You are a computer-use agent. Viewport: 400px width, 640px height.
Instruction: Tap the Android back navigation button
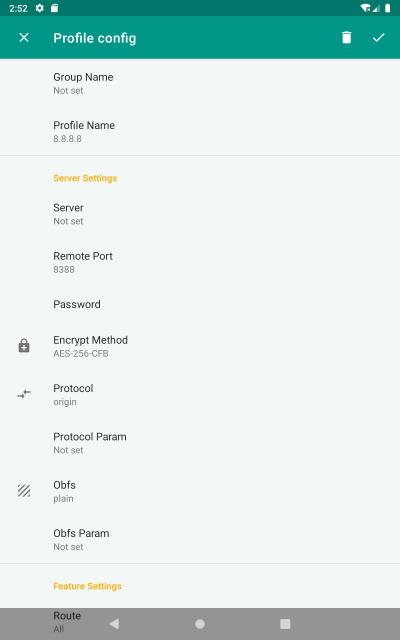click(x=114, y=624)
